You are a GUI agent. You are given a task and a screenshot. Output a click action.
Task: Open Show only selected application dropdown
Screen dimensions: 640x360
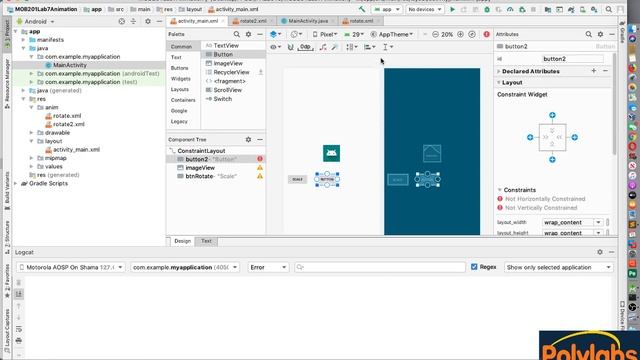pyautogui.click(x=558, y=267)
